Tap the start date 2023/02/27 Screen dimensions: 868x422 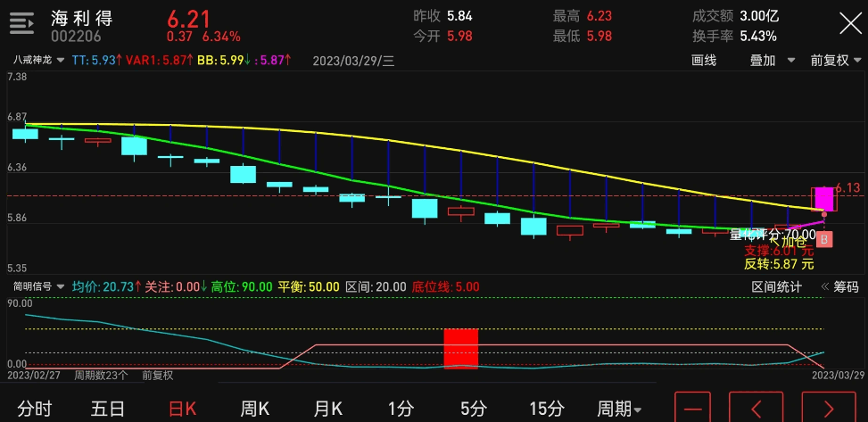tap(35, 375)
